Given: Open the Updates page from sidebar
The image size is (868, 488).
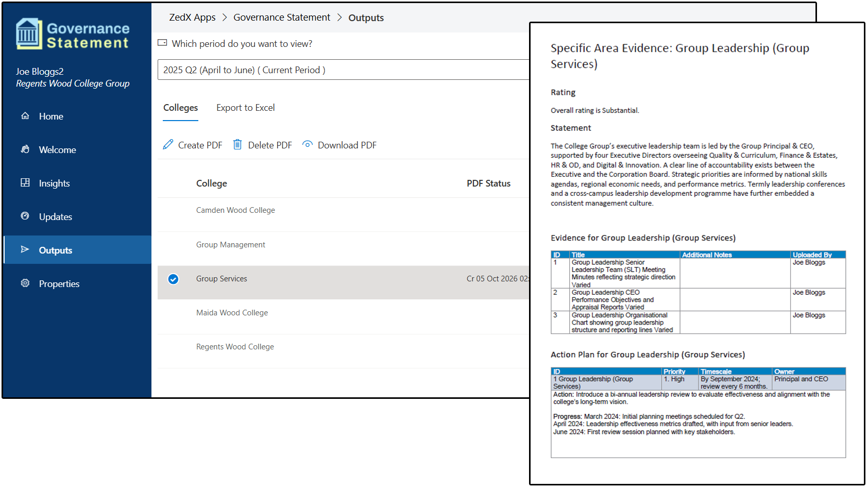Looking at the screenshot, I should pyautogui.click(x=77, y=217).
